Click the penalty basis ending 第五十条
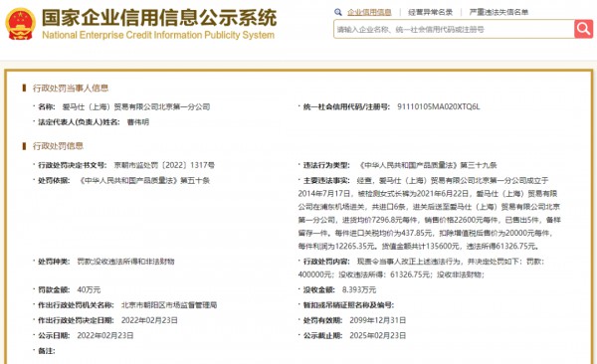Image resolution: width=597 pixels, height=364 pixels. click(x=144, y=180)
